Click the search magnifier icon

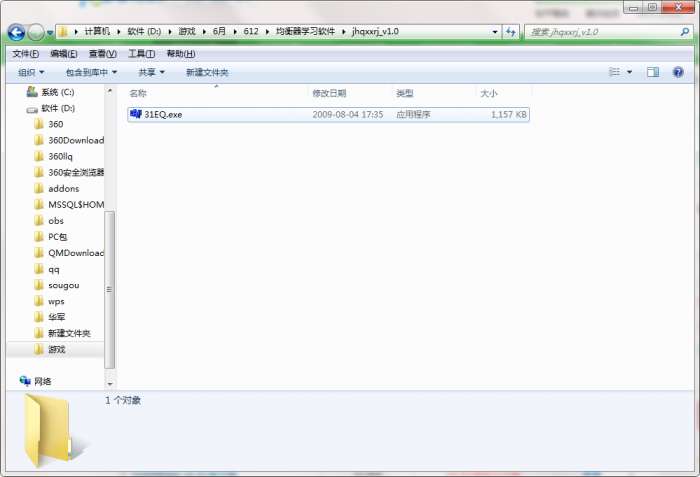click(684, 32)
